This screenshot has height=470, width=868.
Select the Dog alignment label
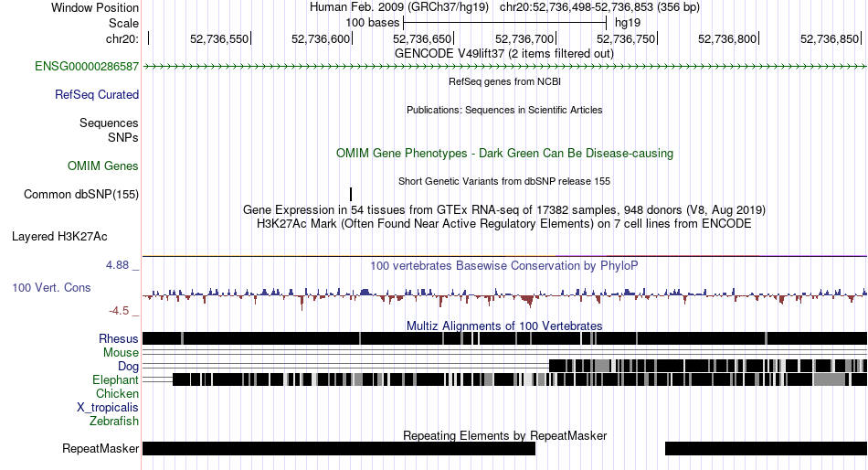(129, 367)
